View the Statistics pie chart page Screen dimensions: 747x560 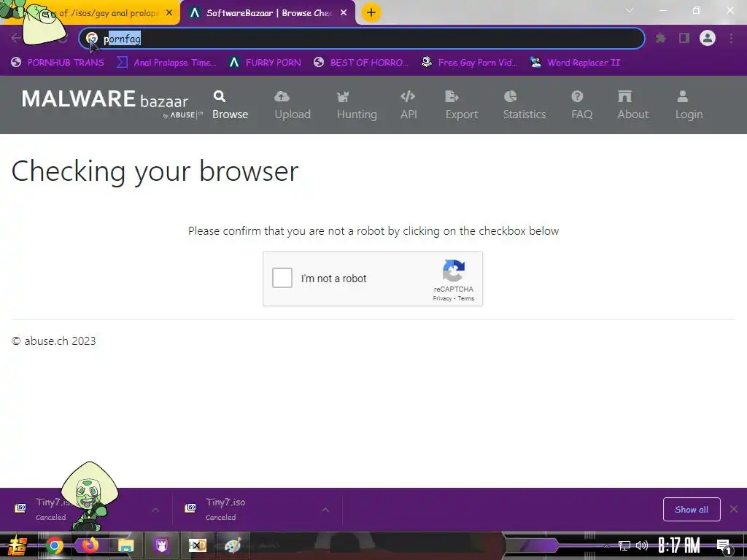coord(524,105)
